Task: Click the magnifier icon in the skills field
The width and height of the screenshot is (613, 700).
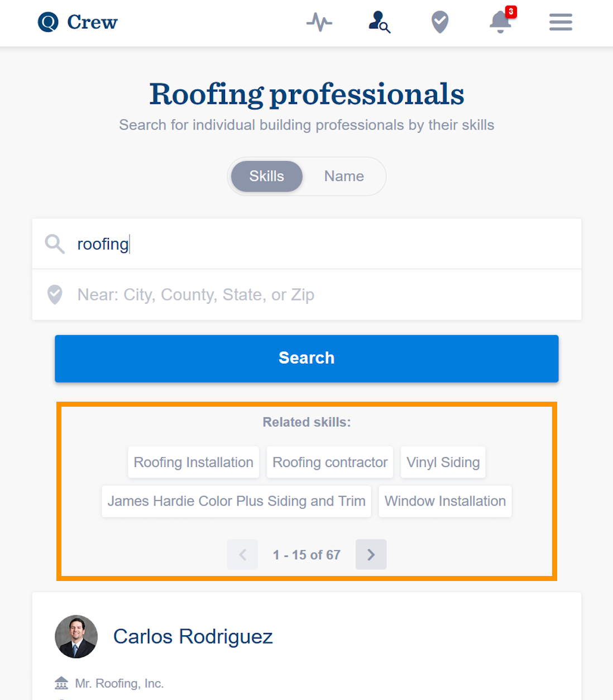Action: click(x=55, y=244)
